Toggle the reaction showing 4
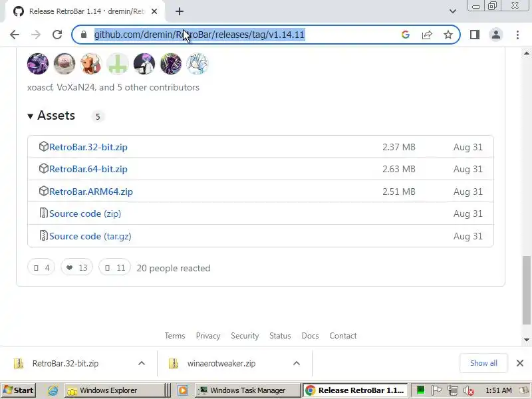This screenshot has height=399, width=532. click(x=41, y=268)
